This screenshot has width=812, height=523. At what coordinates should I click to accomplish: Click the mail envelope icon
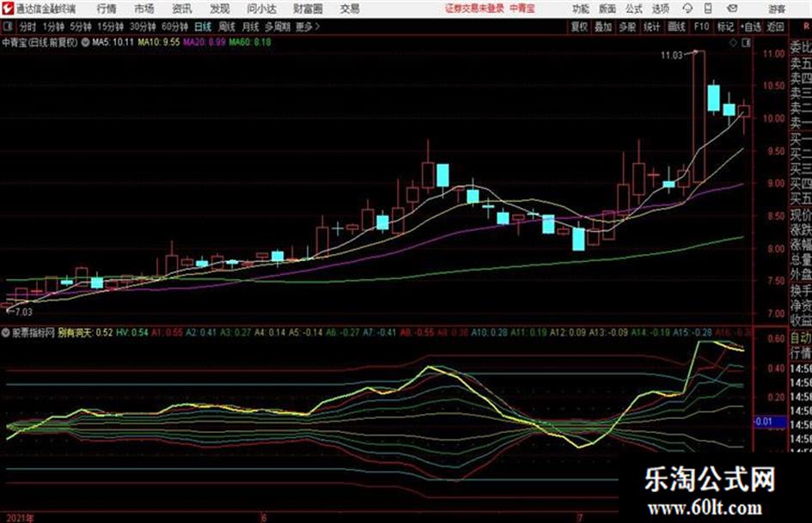(x=732, y=9)
